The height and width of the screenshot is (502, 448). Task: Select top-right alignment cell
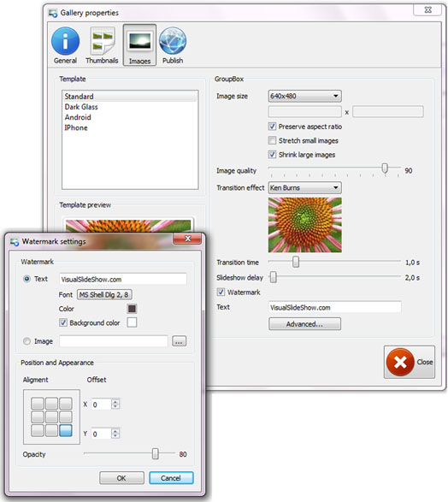pyautogui.click(x=66, y=404)
